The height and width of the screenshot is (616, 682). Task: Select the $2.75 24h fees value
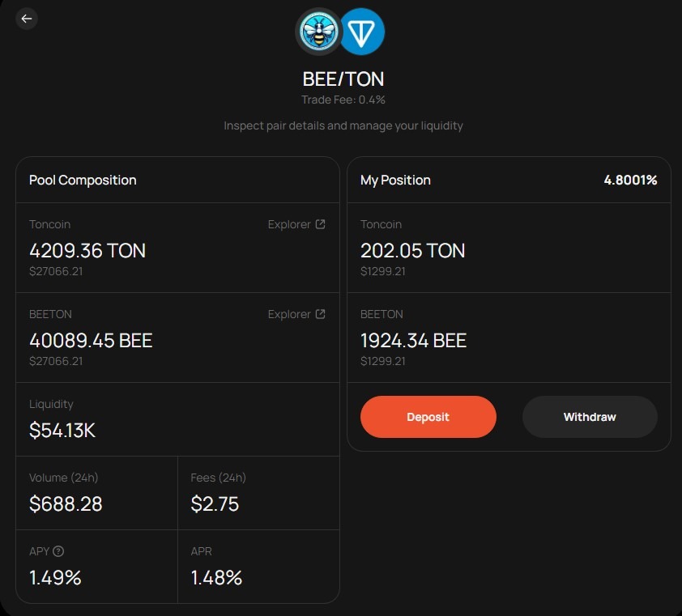pos(215,504)
